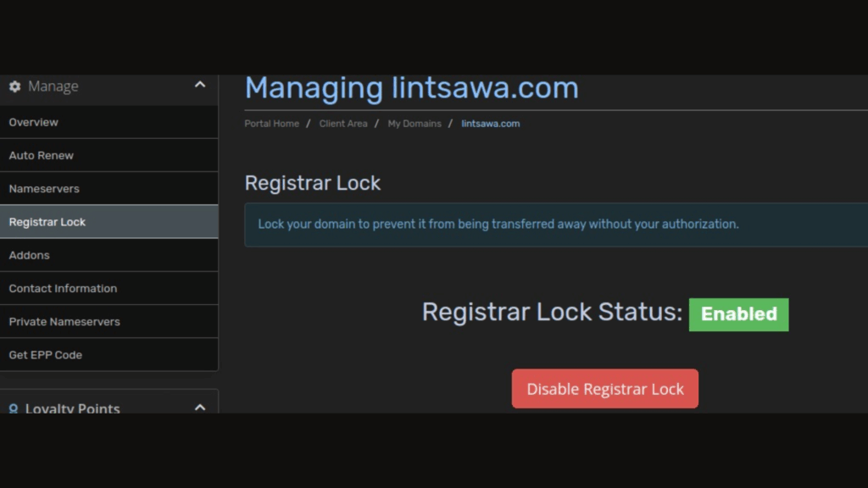Open the Overview sidebar item
The width and height of the screenshot is (868, 488).
pos(109,122)
